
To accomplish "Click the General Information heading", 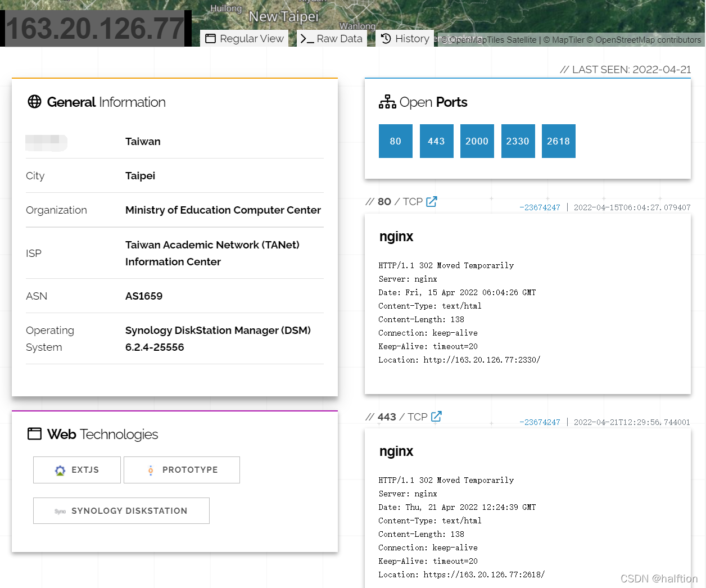I will pos(106,102).
